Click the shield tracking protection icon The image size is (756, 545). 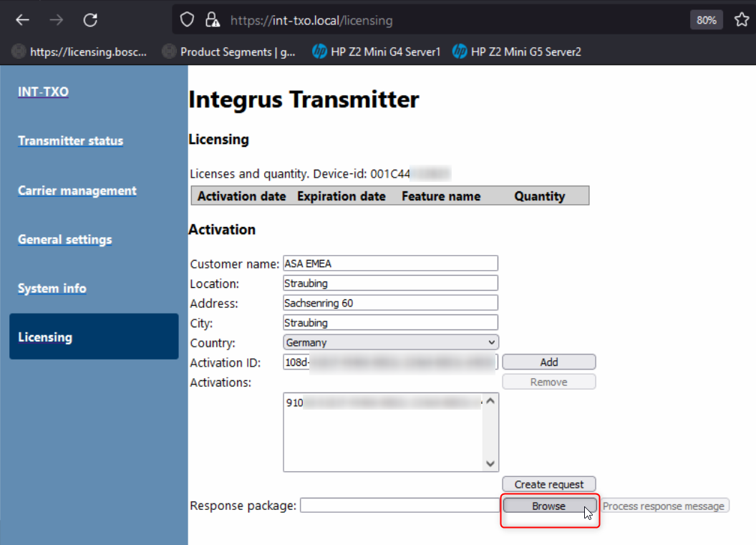tap(188, 20)
